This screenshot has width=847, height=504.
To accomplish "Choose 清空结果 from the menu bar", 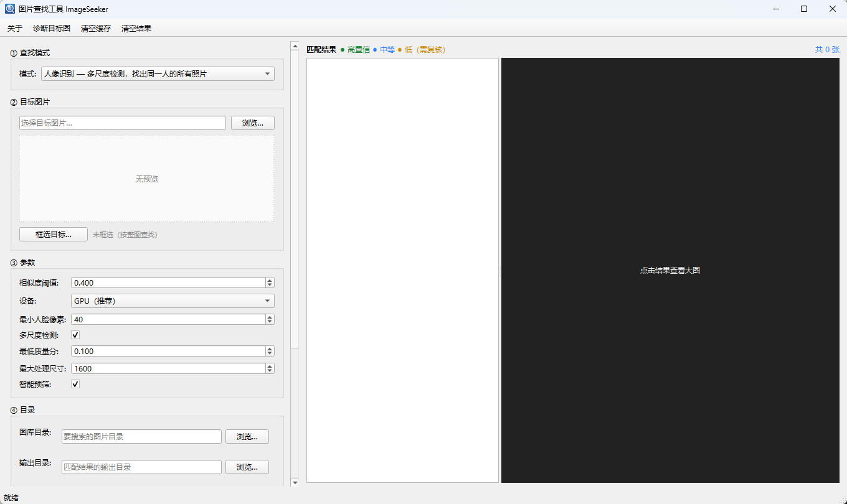I will [136, 29].
